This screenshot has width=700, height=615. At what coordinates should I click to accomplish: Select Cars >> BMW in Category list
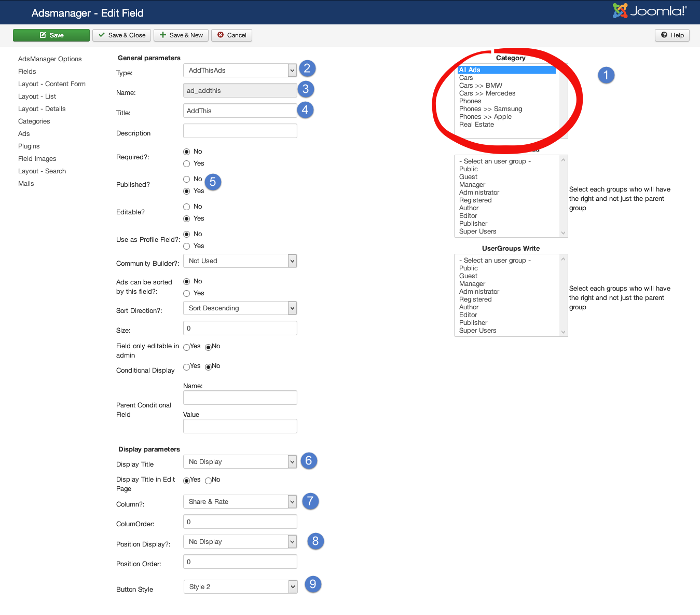coord(481,86)
